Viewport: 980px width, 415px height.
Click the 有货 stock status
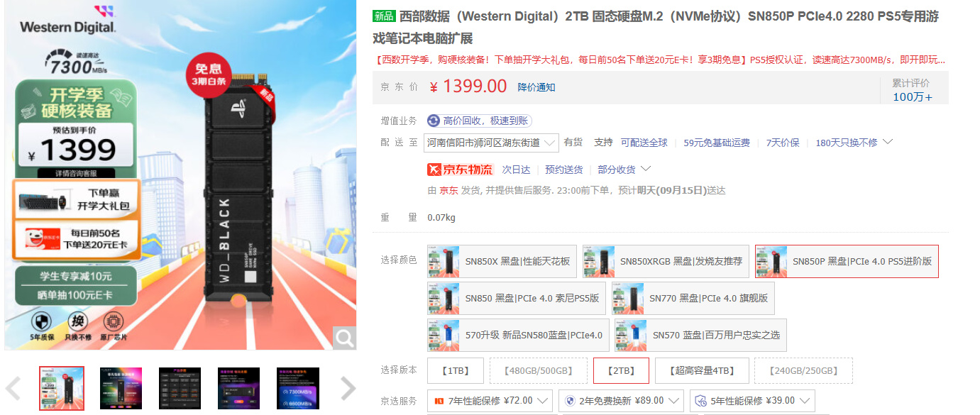[573, 143]
